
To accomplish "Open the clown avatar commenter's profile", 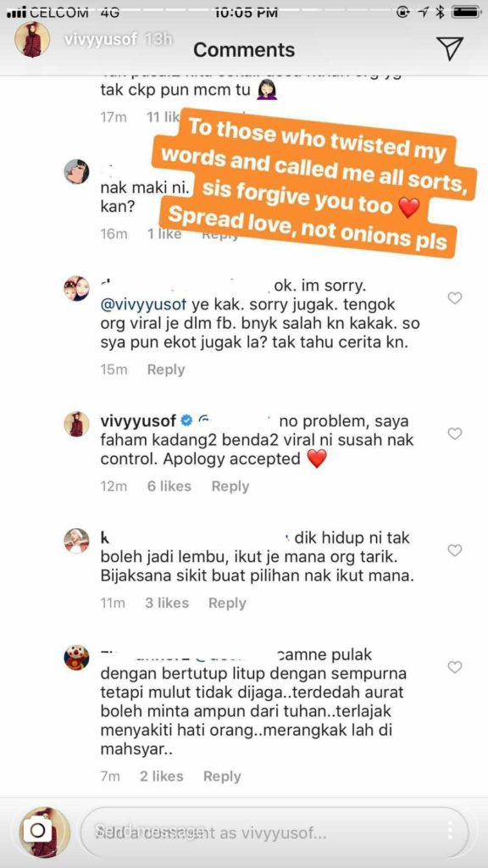I will (x=76, y=657).
